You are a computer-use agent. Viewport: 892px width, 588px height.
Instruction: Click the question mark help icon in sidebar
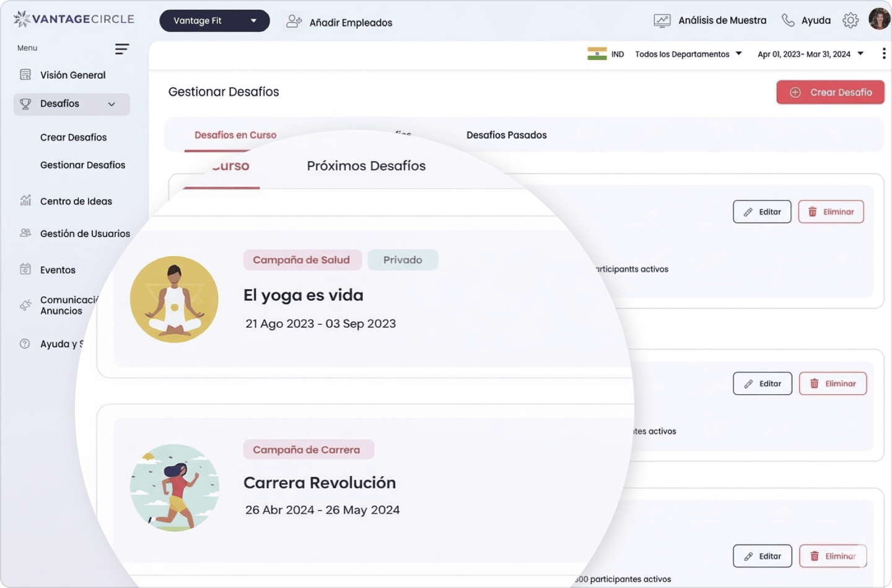[25, 344]
